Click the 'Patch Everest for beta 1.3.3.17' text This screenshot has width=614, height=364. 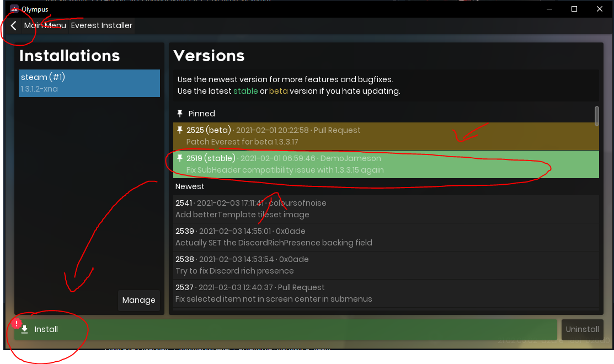point(242,142)
